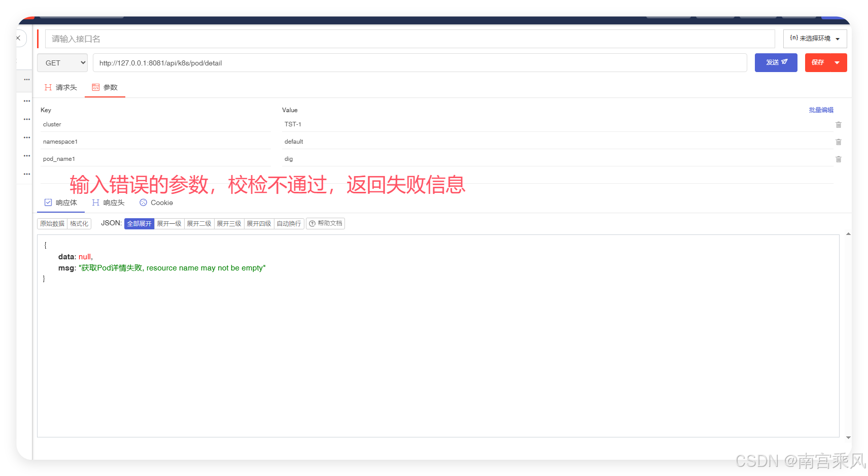This screenshot has height=476, width=868.
Task: Switch to the 响应头 response headers tab
Action: coord(109,203)
